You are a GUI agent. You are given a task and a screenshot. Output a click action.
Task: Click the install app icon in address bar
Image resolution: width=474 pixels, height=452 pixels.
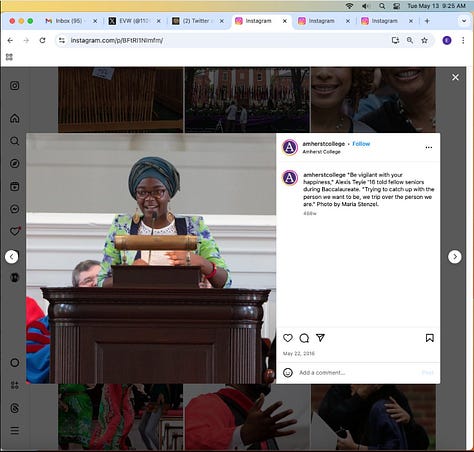point(395,40)
